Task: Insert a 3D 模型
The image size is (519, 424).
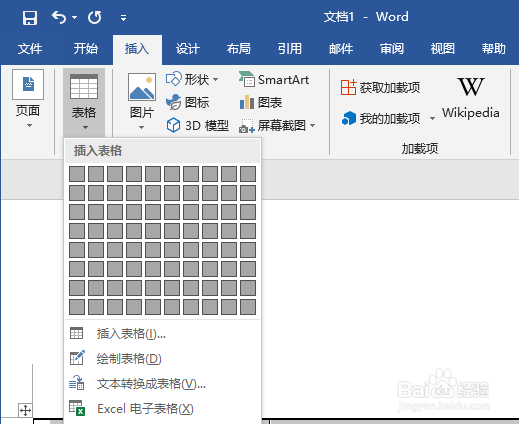Action: click(x=197, y=125)
